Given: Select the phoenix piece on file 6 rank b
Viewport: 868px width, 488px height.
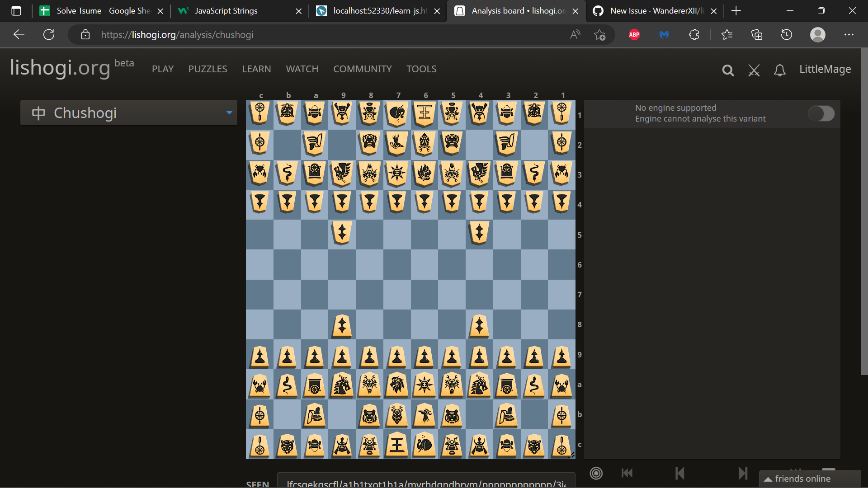Looking at the screenshot, I should (x=425, y=415).
